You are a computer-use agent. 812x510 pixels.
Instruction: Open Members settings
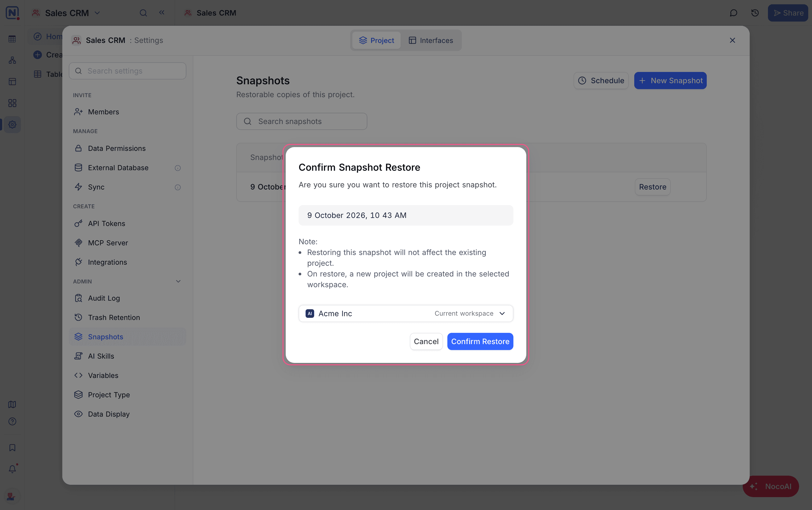tap(128, 112)
